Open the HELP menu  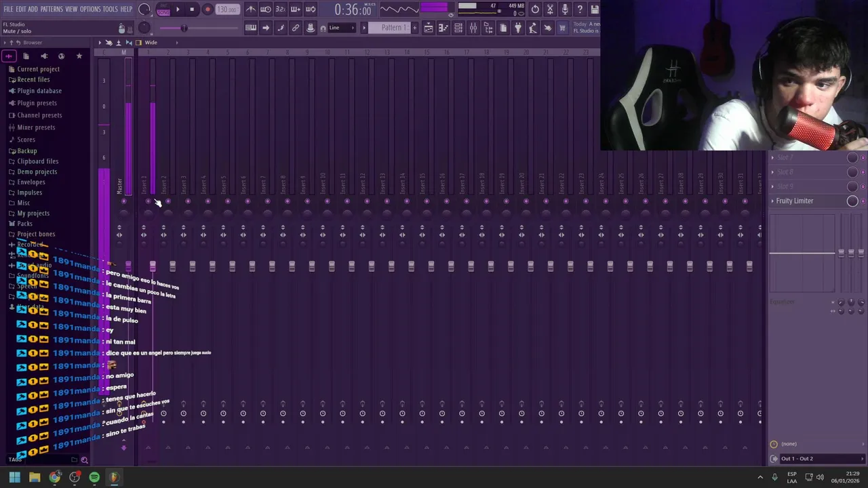[126, 9]
